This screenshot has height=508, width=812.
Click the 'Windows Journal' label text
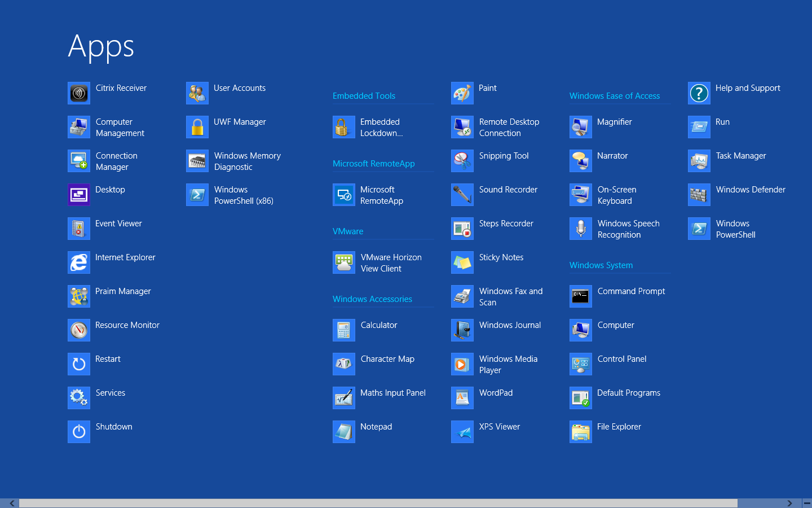click(x=510, y=325)
